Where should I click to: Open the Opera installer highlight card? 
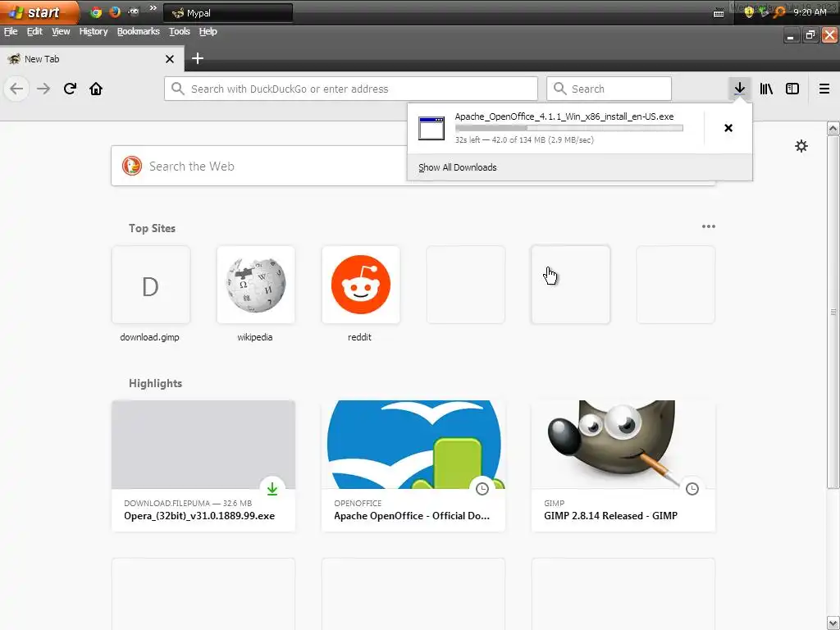coord(203,466)
